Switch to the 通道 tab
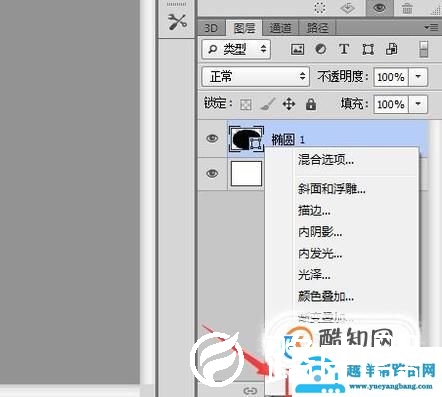The width and height of the screenshot is (442, 397). (280, 28)
